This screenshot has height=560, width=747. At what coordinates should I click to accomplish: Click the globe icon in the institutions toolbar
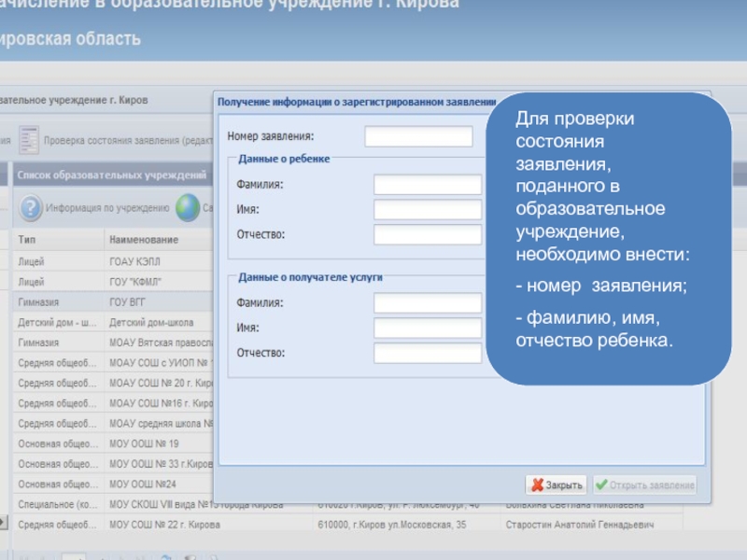(188, 208)
